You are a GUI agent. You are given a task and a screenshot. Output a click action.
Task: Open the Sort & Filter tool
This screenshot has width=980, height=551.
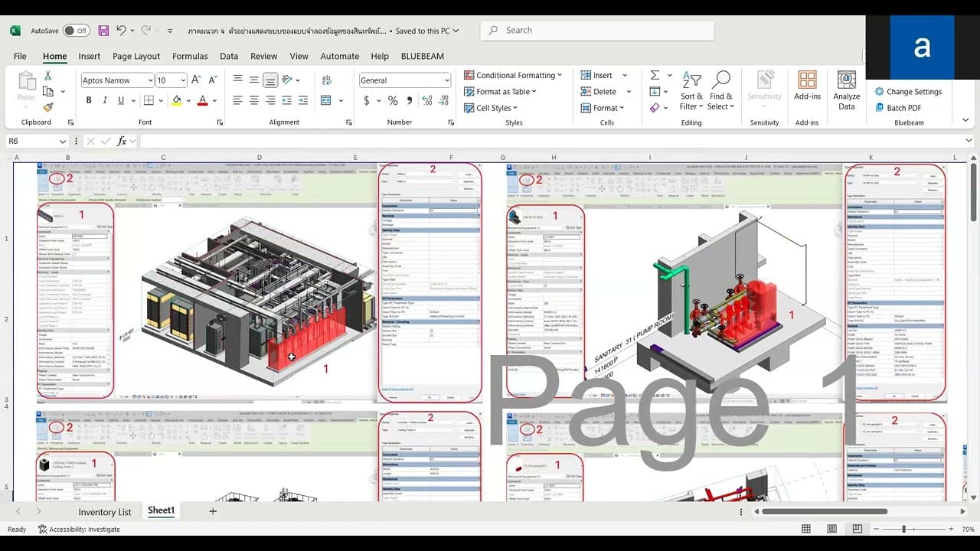pyautogui.click(x=691, y=90)
